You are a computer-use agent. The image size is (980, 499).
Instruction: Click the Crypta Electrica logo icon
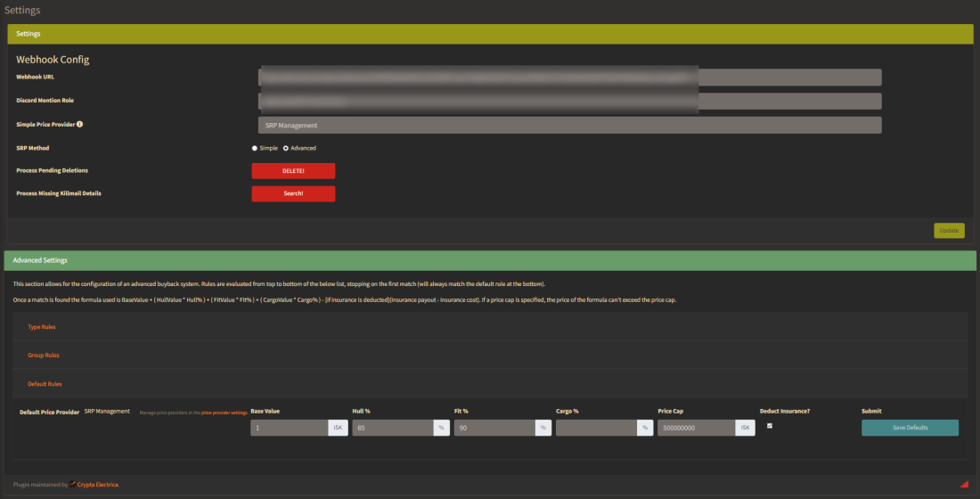[73, 484]
